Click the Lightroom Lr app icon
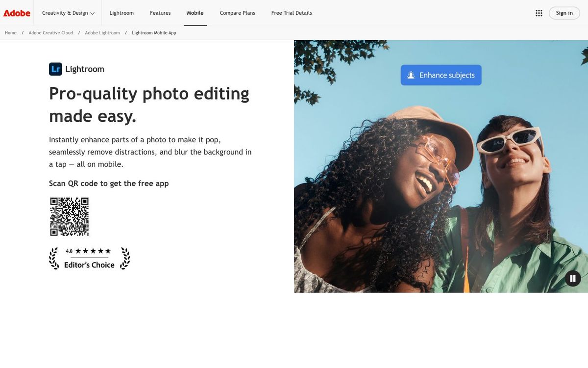Screen dimensions: 588x368 [55, 69]
